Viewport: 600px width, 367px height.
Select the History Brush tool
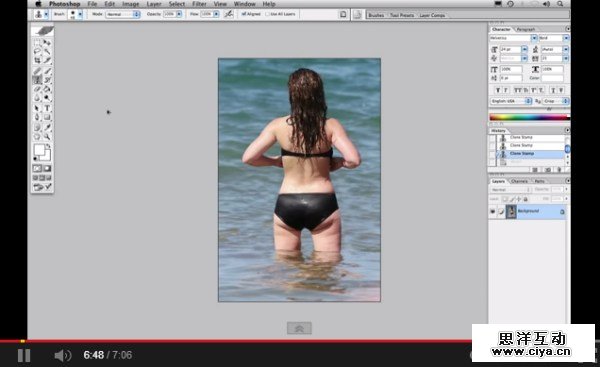pyautogui.click(x=47, y=80)
